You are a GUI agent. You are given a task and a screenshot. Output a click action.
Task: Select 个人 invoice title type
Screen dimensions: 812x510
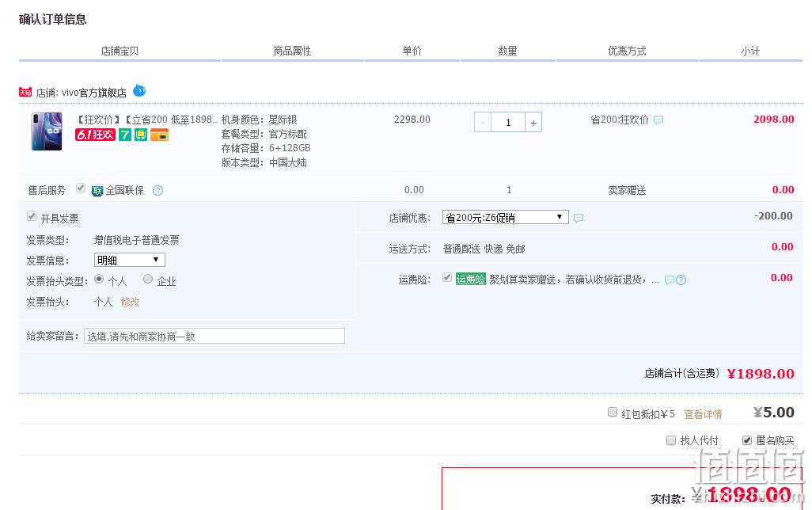(x=99, y=279)
